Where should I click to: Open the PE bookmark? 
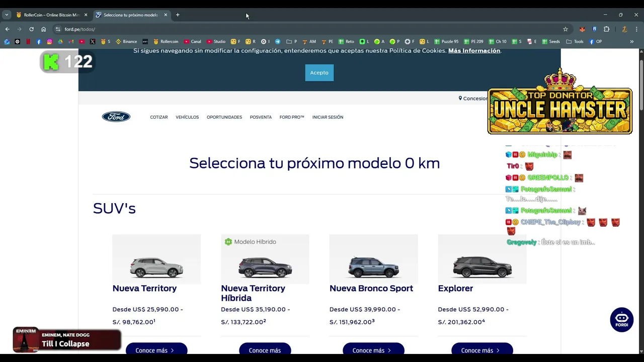tap(328, 42)
